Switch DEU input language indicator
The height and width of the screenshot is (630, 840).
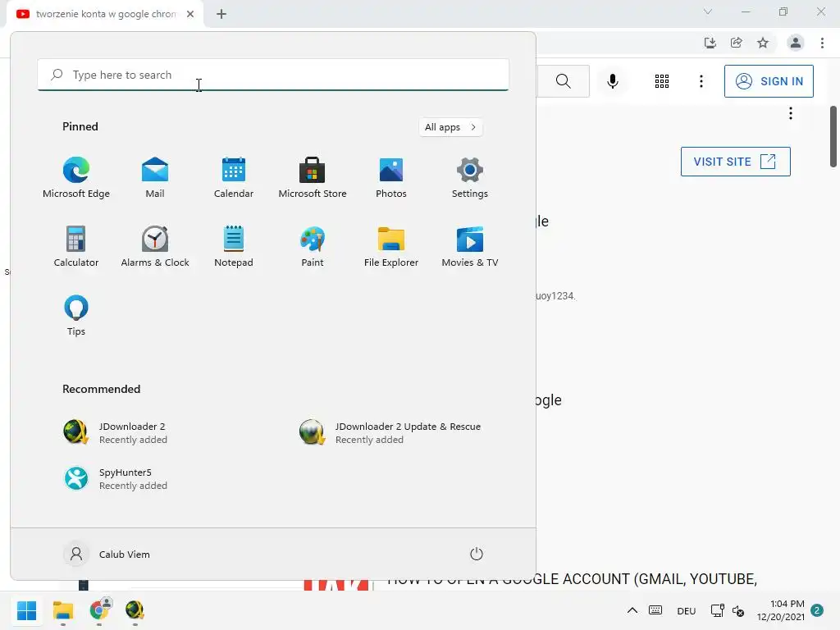coord(687,610)
